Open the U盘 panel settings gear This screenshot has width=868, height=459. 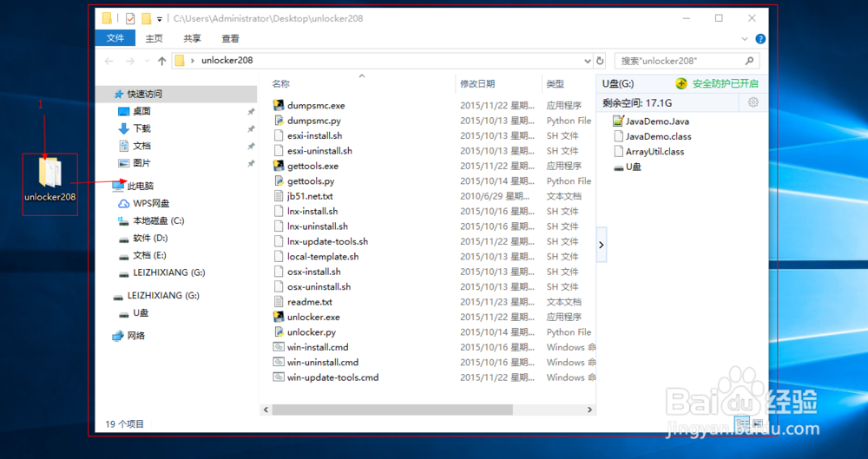pyautogui.click(x=753, y=102)
